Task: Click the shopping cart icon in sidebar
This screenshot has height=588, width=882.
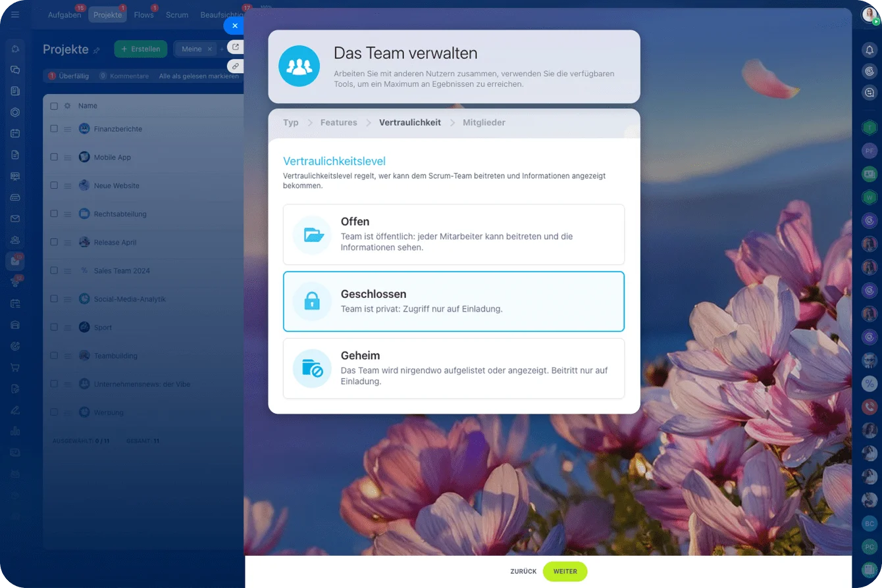Action: (x=15, y=366)
